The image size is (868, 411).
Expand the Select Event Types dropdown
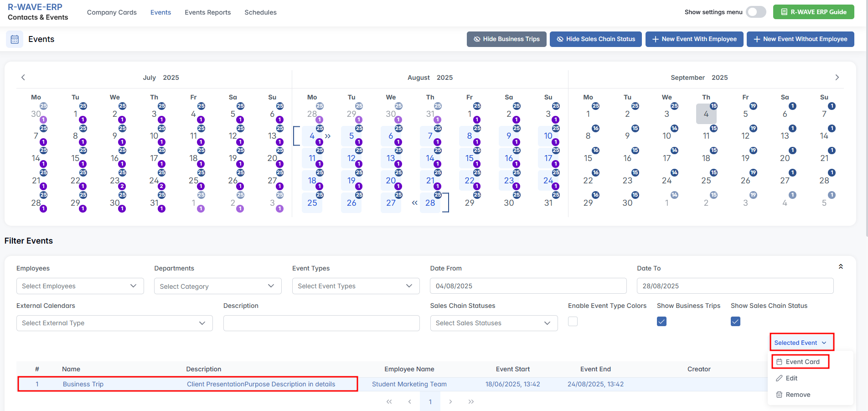point(356,286)
